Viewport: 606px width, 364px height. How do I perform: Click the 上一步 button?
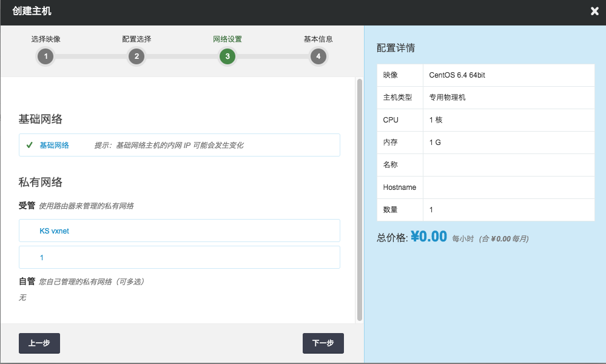coord(39,343)
